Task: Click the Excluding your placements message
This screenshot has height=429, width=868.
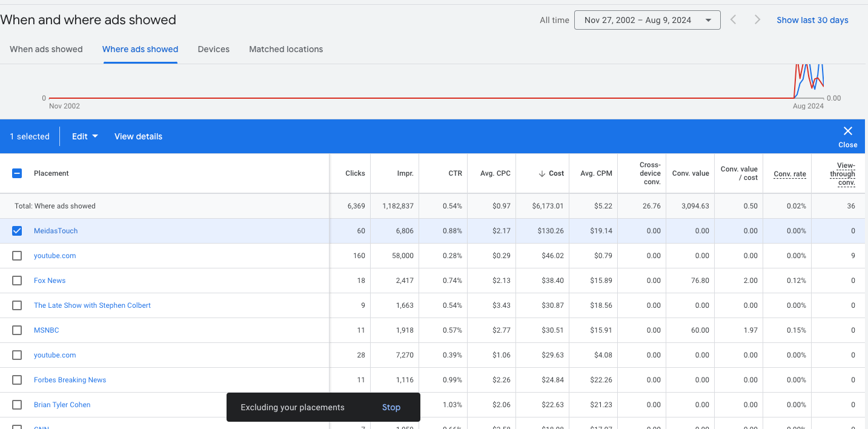Action: point(293,407)
